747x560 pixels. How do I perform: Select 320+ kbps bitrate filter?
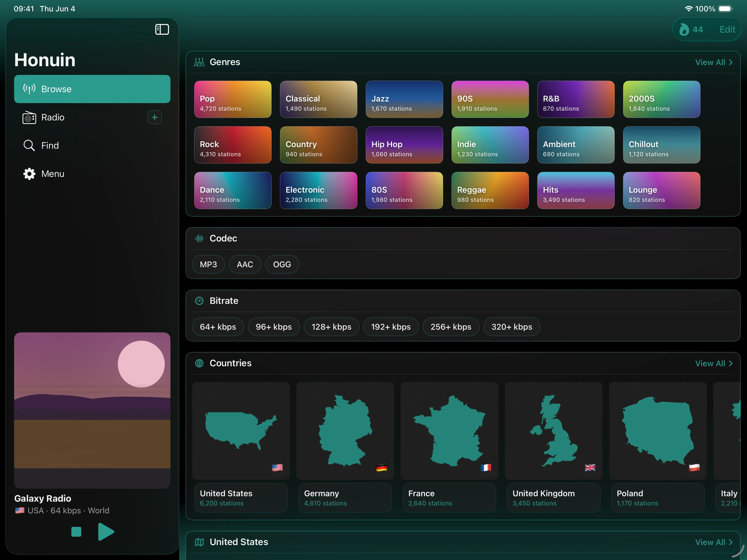[x=512, y=327]
